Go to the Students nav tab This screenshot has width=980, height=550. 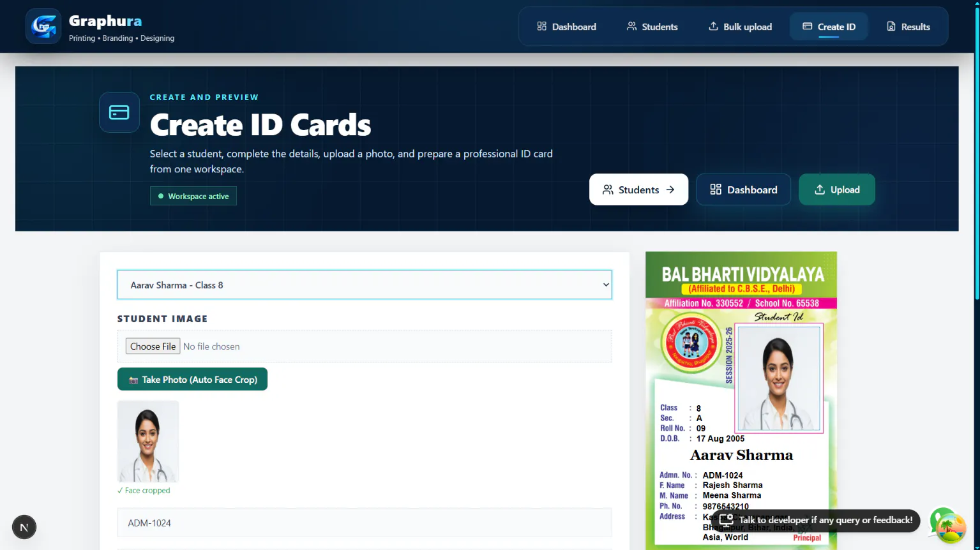(652, 27)
